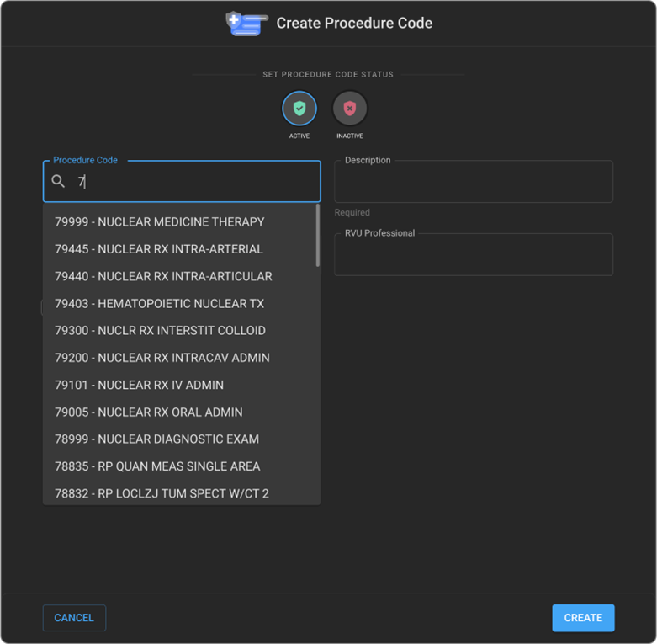Set procedure code status to Inactive

[x=350, y=109]
